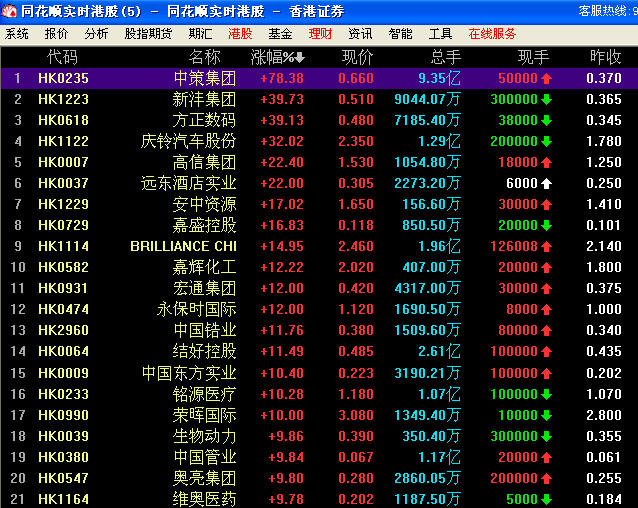The image size is (638, 508).
Task: Open the 理财 menu item
Action: (320, 33)
